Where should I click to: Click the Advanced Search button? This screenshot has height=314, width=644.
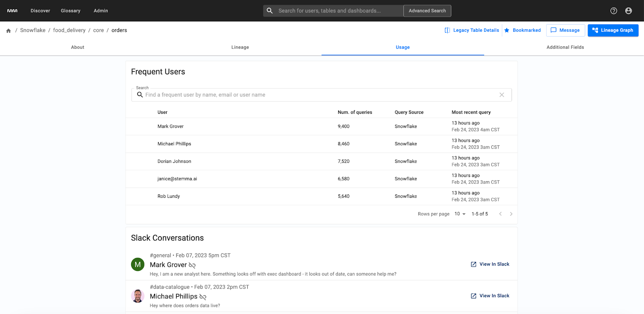[427, 11]
